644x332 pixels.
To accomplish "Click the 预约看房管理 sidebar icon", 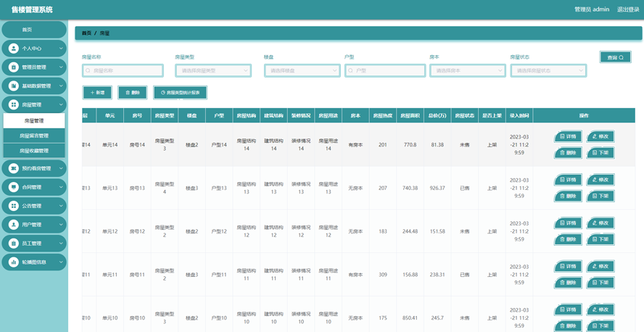I will [x=14, y=168].
